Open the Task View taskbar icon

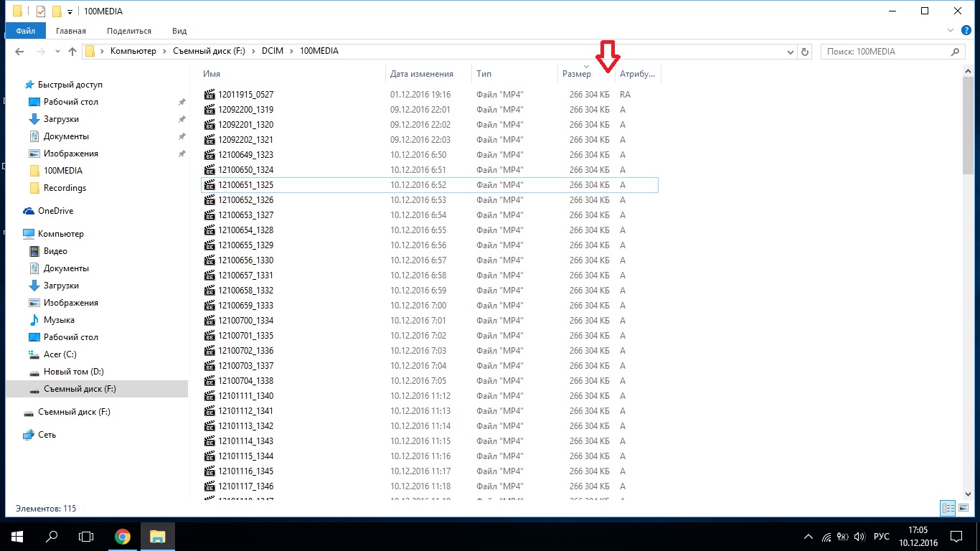[x=86, y=536]
